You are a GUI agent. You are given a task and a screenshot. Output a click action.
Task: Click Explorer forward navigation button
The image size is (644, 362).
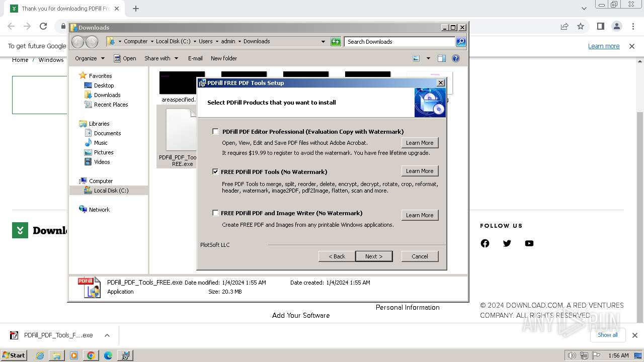[x=92, y=42]
